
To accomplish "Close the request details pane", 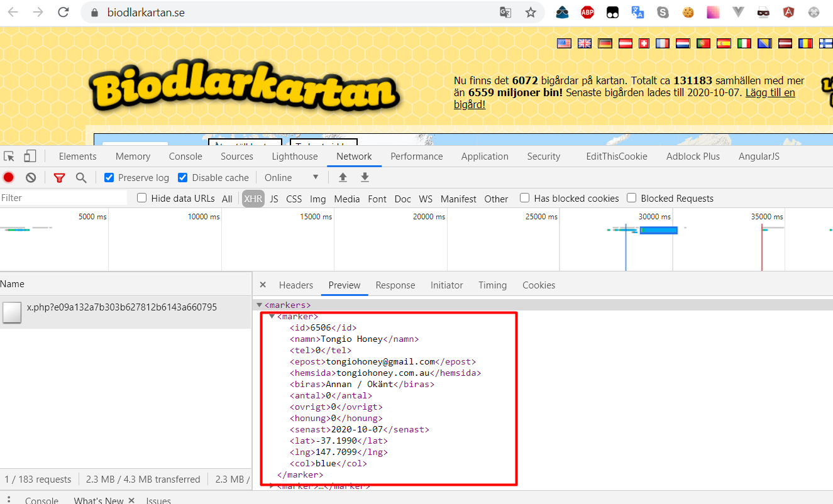I will point(263,285).
